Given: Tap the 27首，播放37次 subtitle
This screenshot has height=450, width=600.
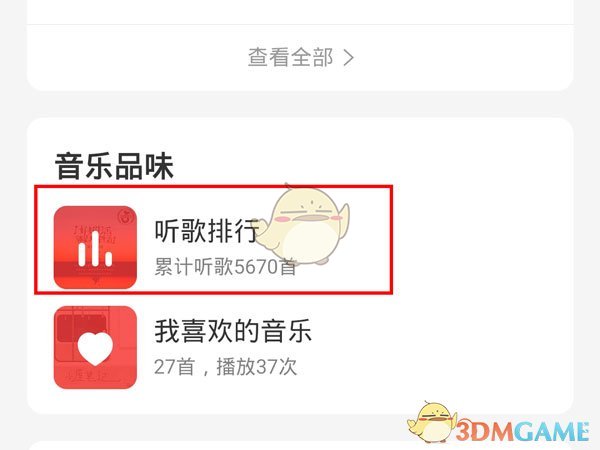Looking at the screenshot, I should [225, 367].
